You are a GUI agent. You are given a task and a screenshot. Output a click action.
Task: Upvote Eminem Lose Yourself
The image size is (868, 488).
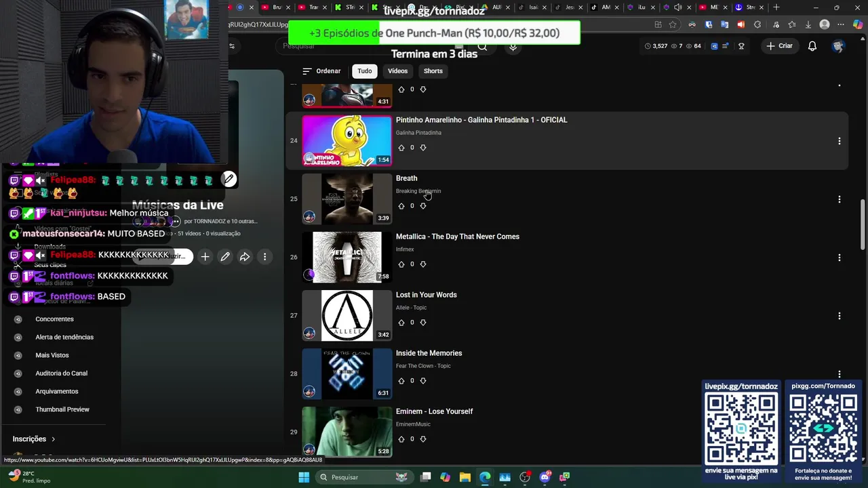pyautogui.click(x=401, y=439)
